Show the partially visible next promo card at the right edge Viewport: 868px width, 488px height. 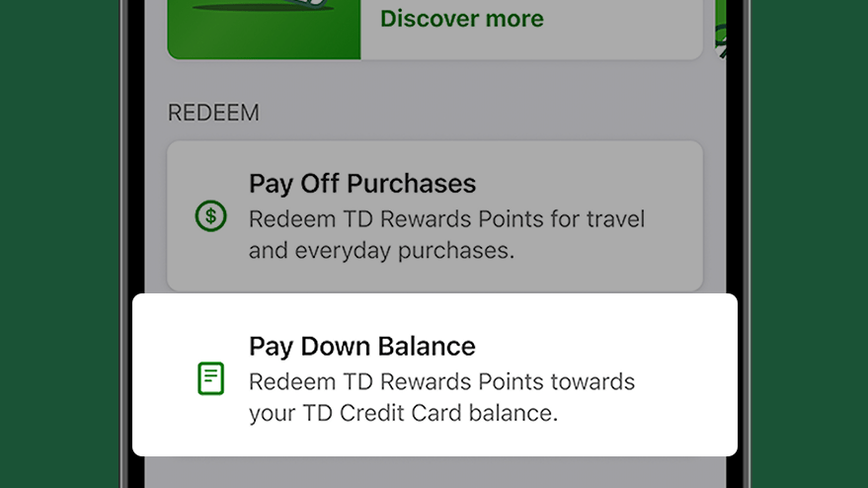click(x=720, y=30)
